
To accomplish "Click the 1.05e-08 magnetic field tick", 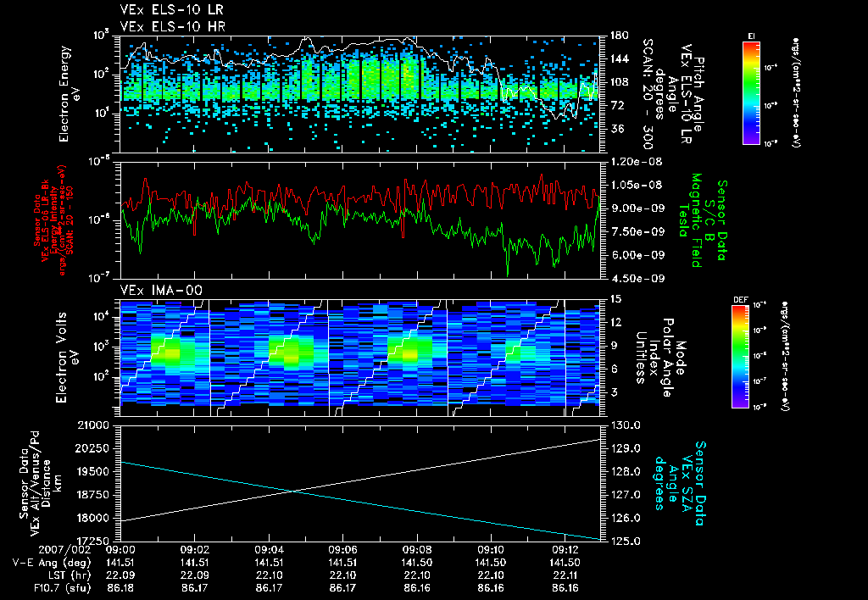I will point(636,185).
